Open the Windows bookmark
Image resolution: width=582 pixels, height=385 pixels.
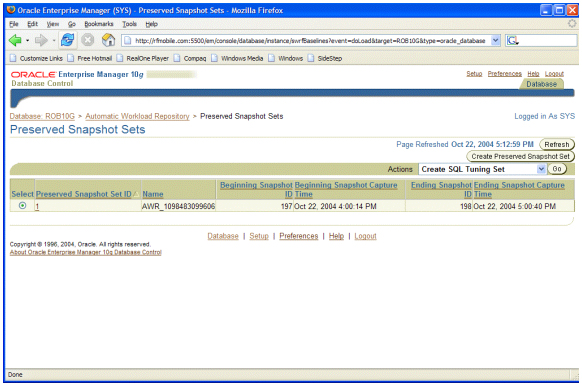click(286, 58)
